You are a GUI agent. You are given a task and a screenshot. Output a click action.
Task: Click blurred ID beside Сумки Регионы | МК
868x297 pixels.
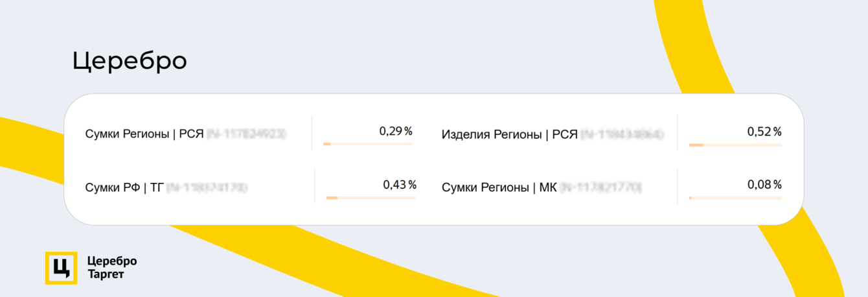click(x=600, y=188)
